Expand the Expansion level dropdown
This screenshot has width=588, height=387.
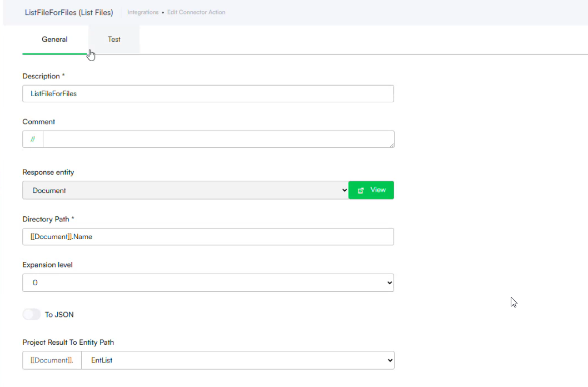208,282
